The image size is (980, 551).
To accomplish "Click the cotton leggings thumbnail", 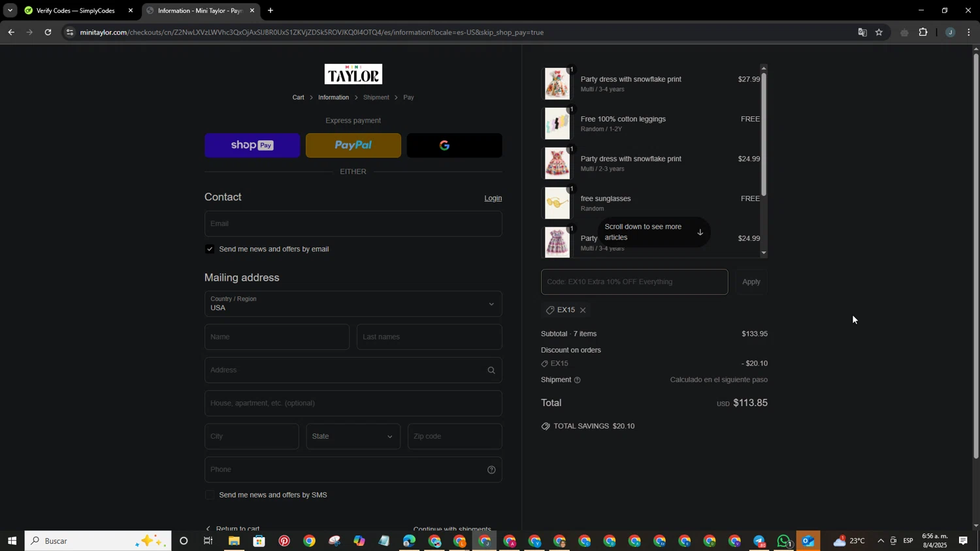I will [x=557, y=123].
